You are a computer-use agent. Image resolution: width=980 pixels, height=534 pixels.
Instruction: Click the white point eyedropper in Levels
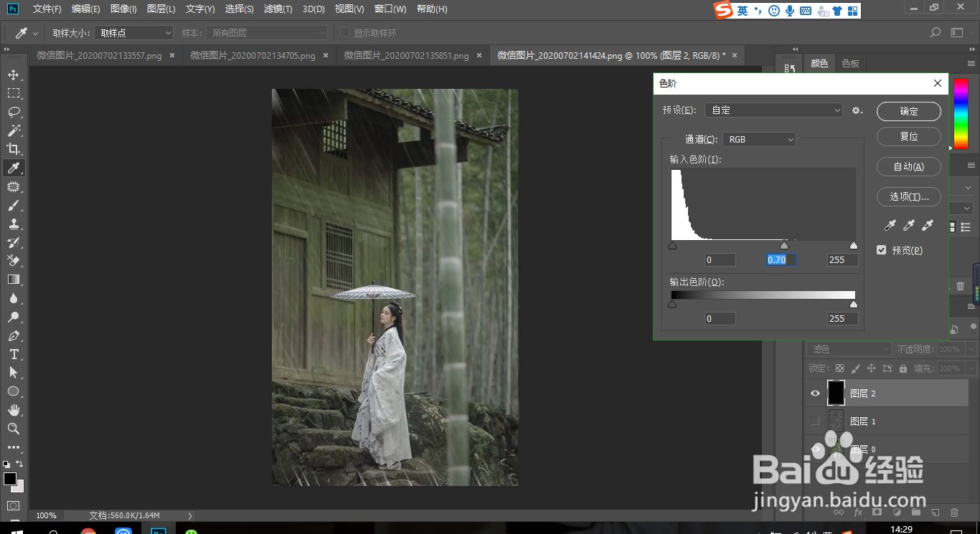point(928,226)
